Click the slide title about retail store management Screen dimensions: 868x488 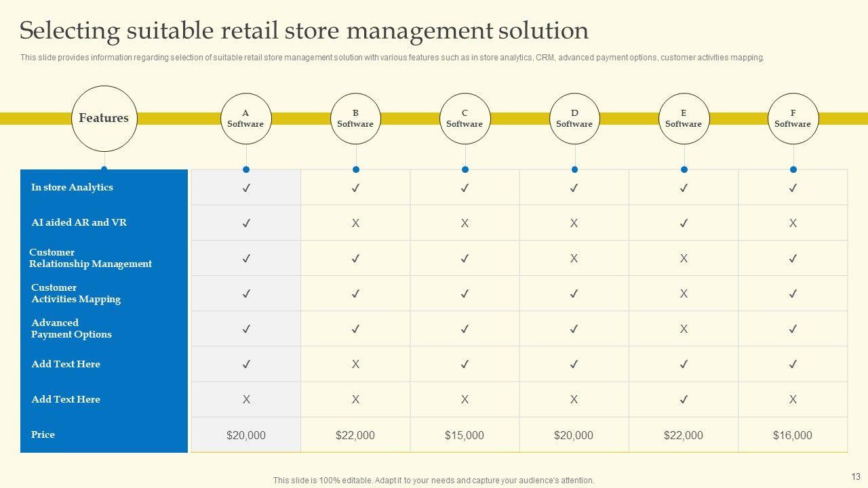pos(304,30)
